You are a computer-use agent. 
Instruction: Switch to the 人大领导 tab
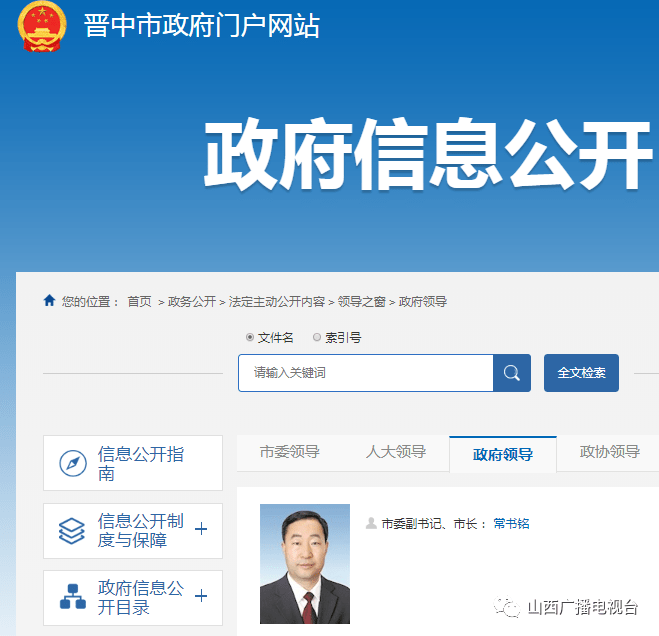tap(396, 452)
